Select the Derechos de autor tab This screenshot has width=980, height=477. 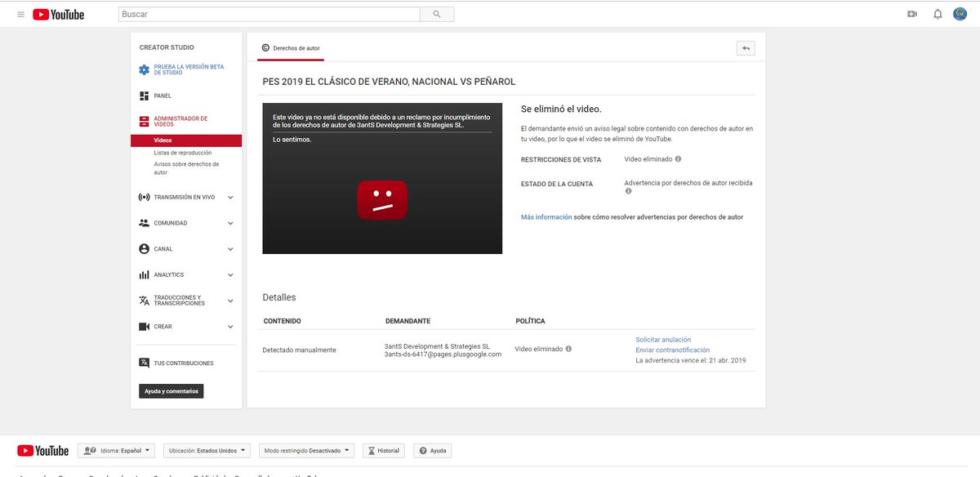click(291, 48)
